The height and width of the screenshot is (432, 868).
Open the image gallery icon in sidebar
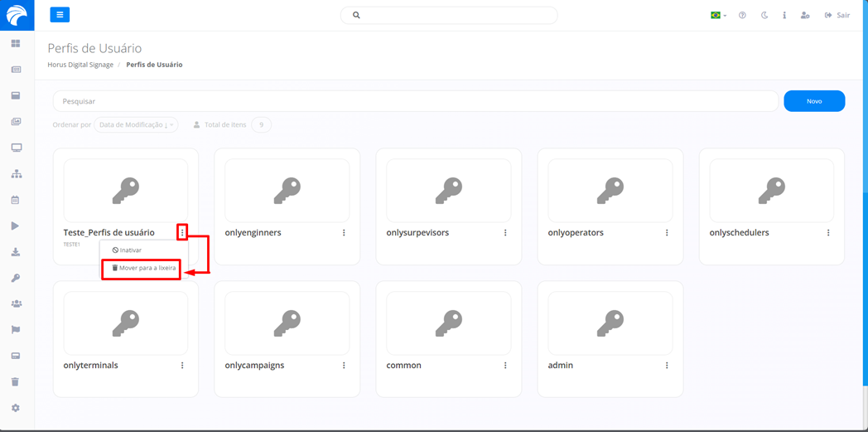tap(16, 121)
